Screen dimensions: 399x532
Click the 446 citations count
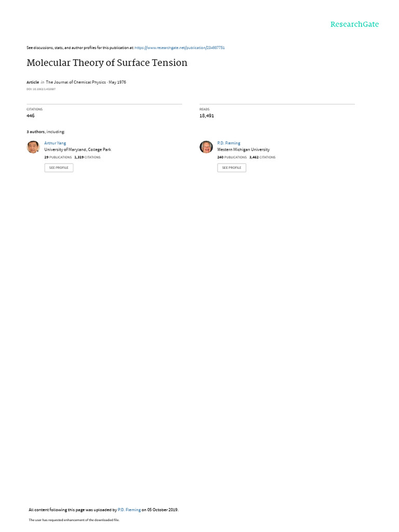(31, 116)
